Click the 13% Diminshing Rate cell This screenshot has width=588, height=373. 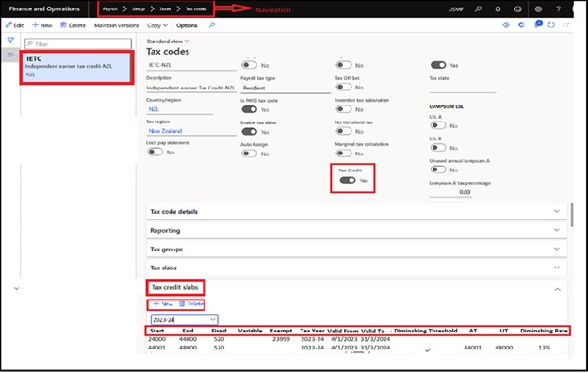(x=544, y=348)
